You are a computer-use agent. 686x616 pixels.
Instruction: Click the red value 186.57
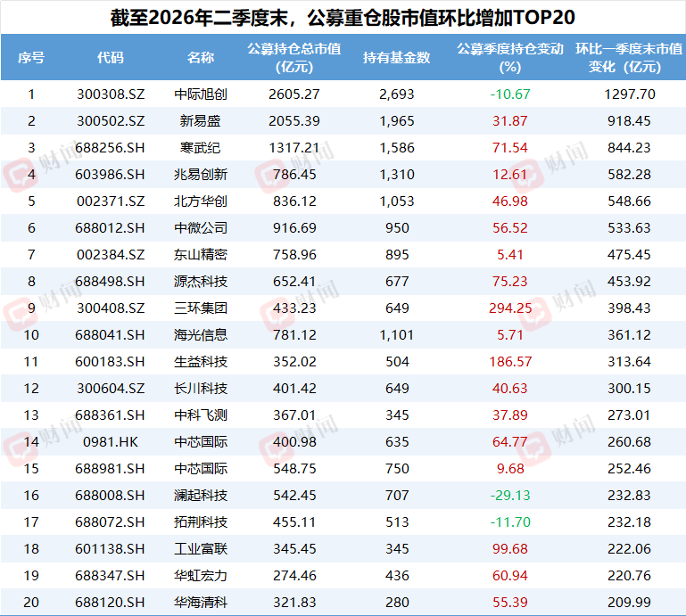click(510, 362)
